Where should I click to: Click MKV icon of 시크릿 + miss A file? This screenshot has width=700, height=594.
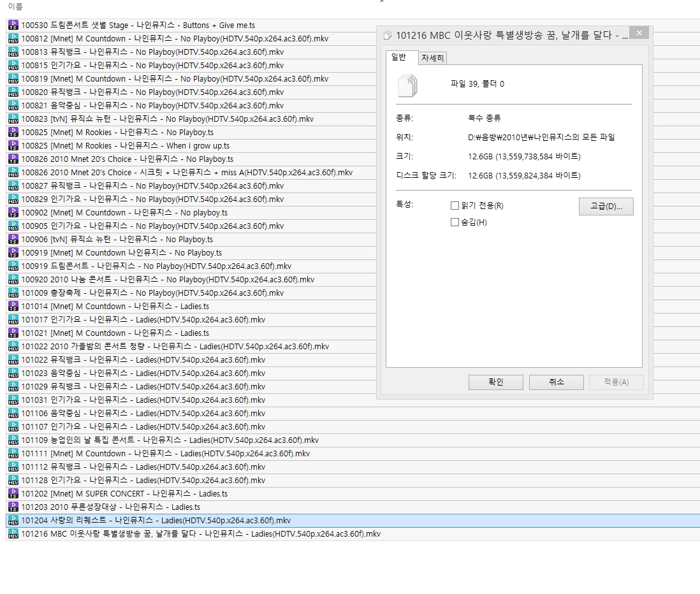(x=13, y=173)
